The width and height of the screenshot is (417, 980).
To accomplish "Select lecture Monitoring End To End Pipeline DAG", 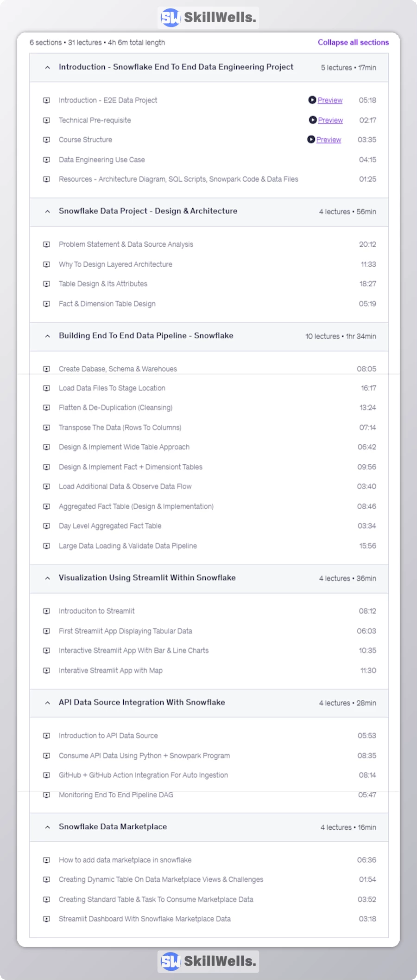I will point(116,795).
